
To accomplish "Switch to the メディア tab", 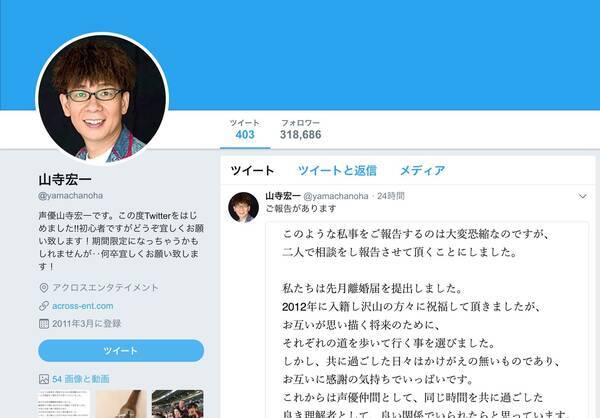I will pos(423,170).
